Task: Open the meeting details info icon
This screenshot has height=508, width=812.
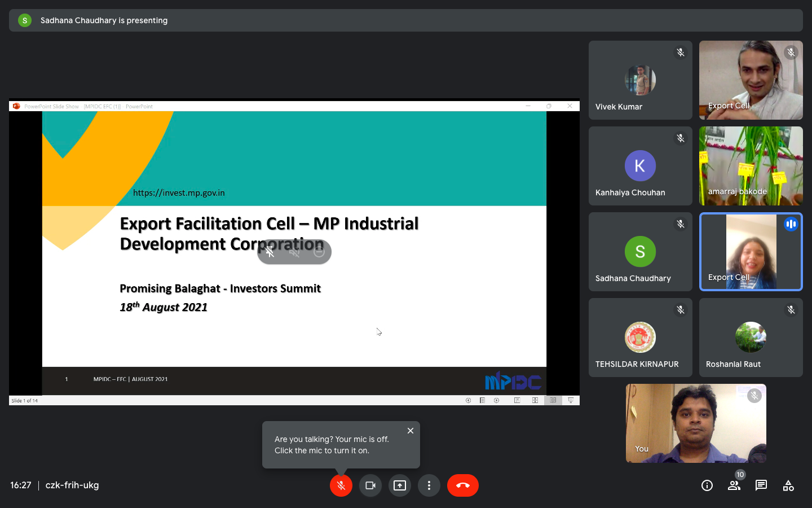Action: click(707, 485)
